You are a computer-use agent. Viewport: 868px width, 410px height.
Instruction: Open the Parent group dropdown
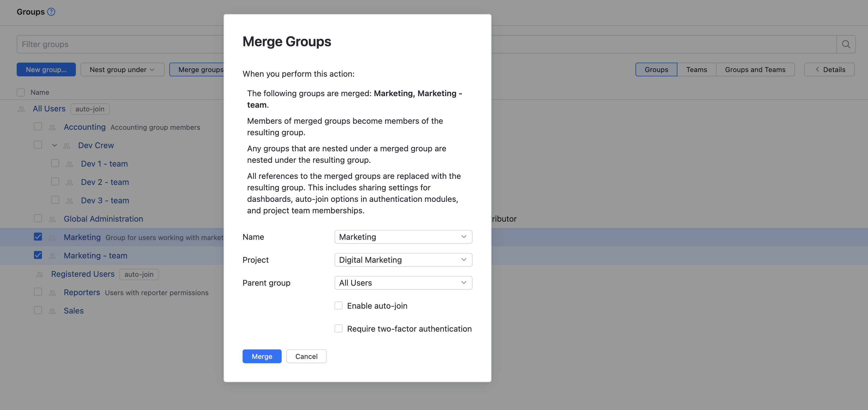click(403, 283)
